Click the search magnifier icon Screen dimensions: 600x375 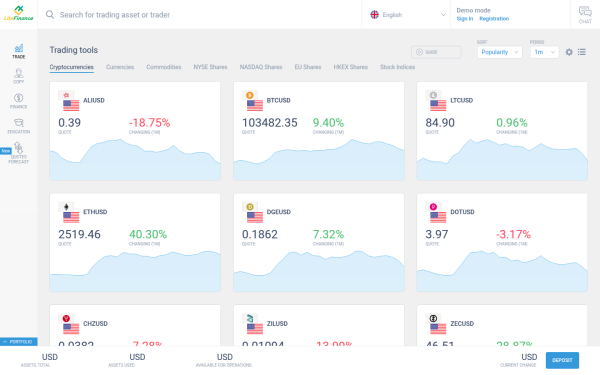pyautogui.click(x=50, y=15)
